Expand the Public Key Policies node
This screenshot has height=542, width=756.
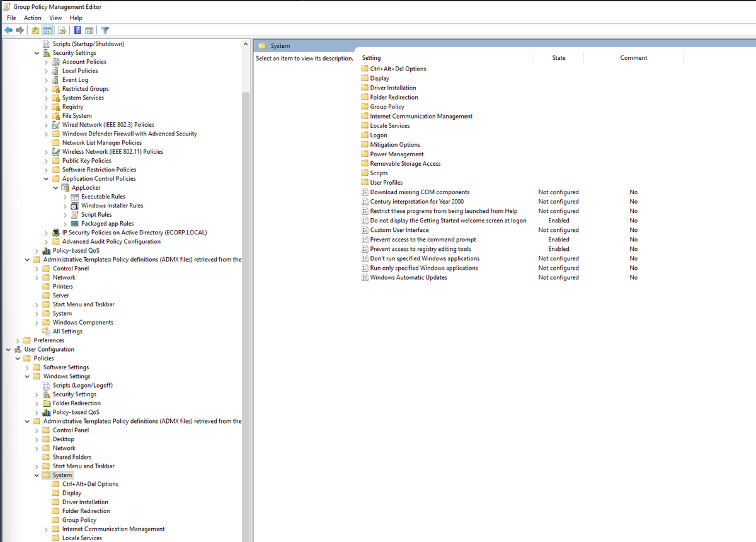[46, 161]
